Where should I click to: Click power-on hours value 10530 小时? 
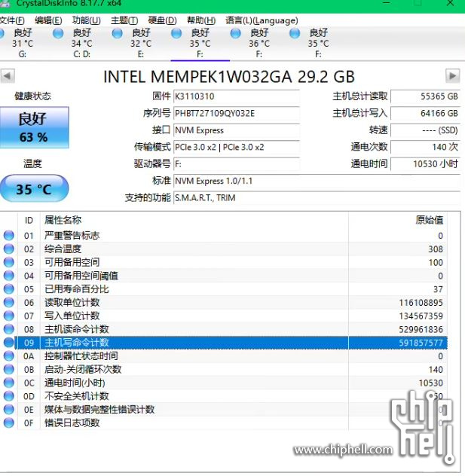[426, 164]
